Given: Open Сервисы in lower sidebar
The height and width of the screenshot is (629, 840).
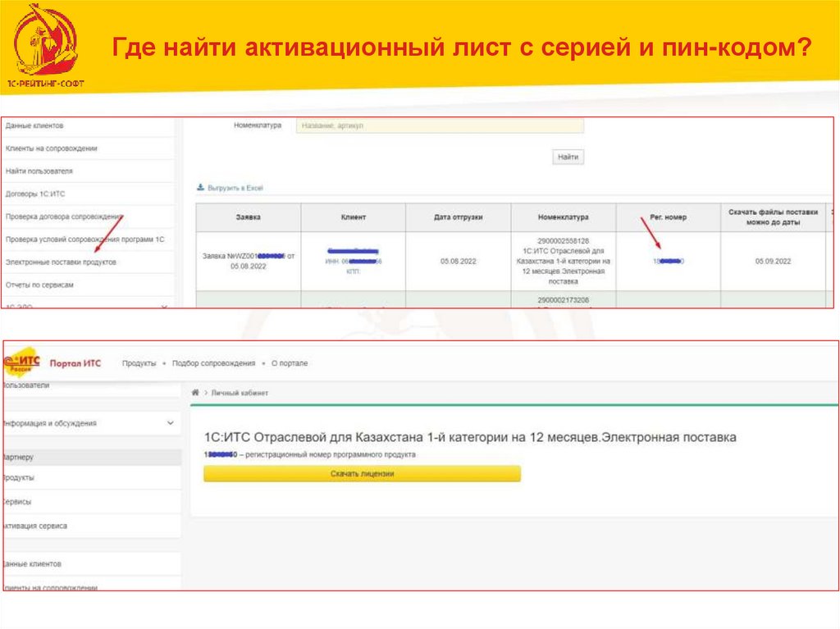Looking at the screenshot, I should coord(92,502).
